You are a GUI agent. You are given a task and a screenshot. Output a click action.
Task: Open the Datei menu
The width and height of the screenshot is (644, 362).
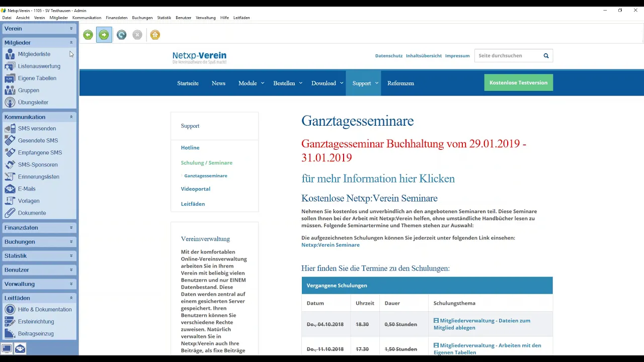[x=7, y=18]
